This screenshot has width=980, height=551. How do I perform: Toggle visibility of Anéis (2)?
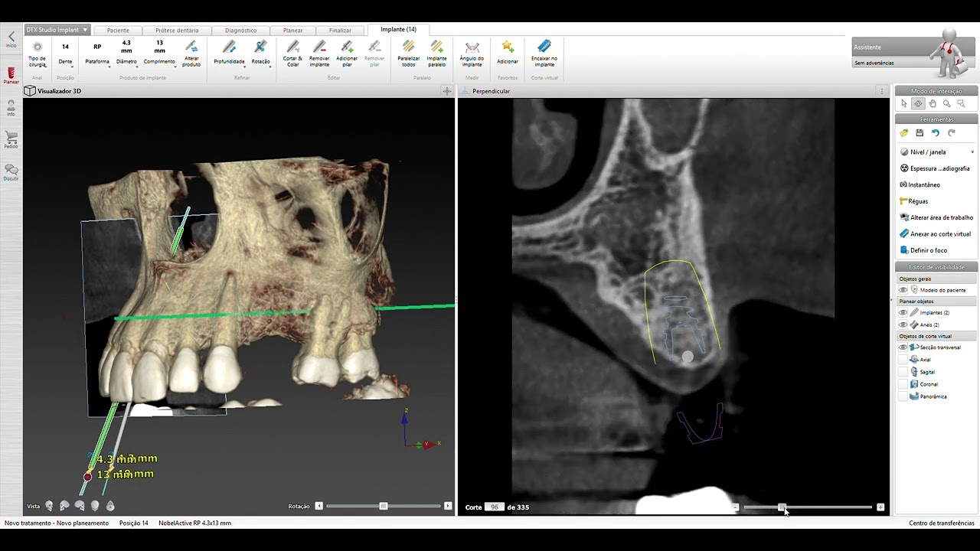coord(903,324)
